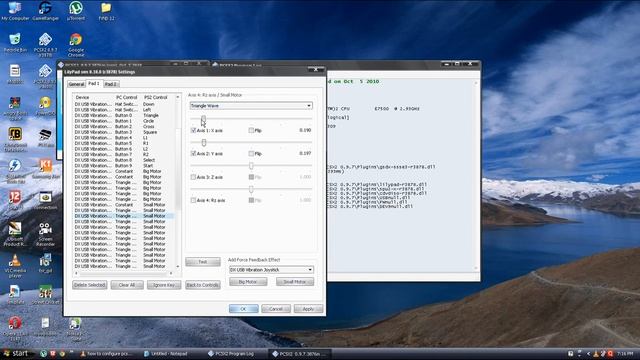Click the bindings list vertical scrollbar

[x=178, y=182]
